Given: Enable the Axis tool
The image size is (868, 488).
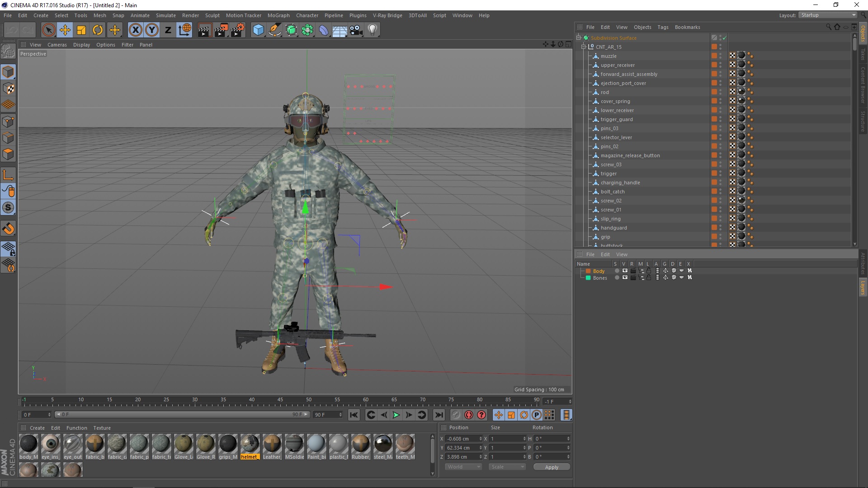Looking at the screenshot, I should pos(8,175).
